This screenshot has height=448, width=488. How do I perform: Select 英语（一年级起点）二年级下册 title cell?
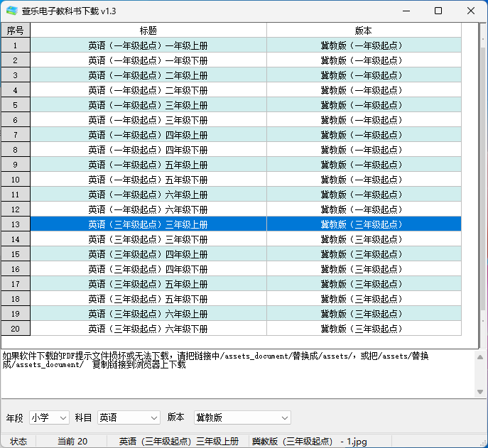point(148,90)
